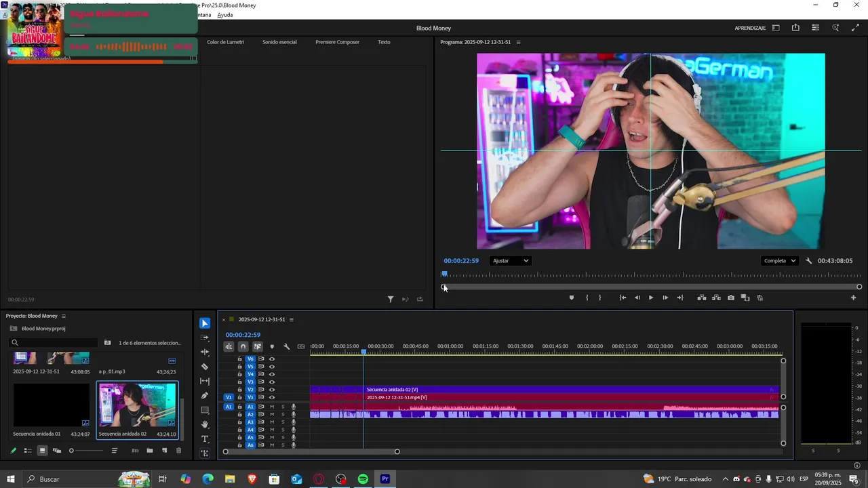Open Program monitor panel menu
868x488 pixels.
(519, 42)
